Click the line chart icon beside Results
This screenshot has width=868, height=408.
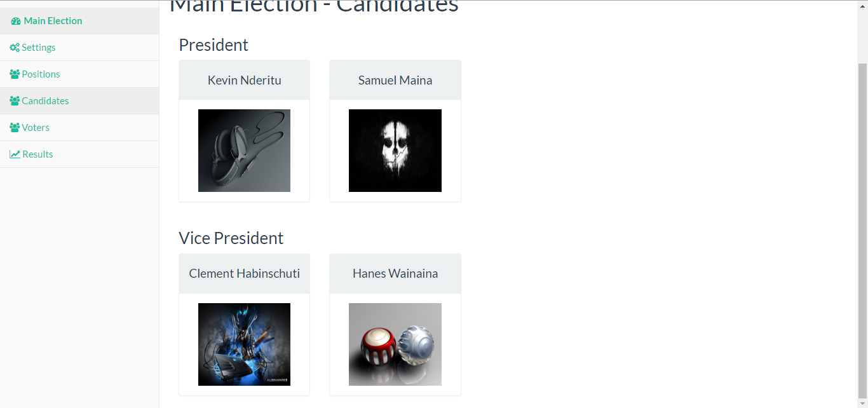point(15,154)
